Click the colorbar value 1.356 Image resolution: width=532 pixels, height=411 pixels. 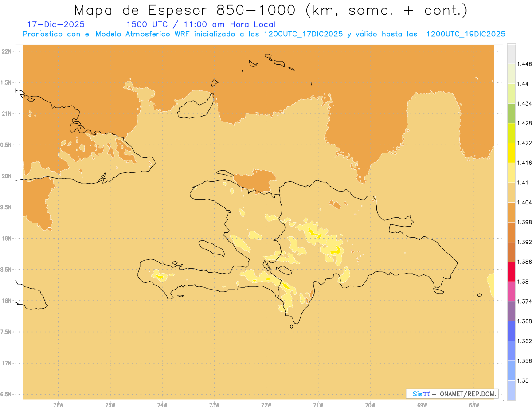pyautogui.click(x=524, y=361)
